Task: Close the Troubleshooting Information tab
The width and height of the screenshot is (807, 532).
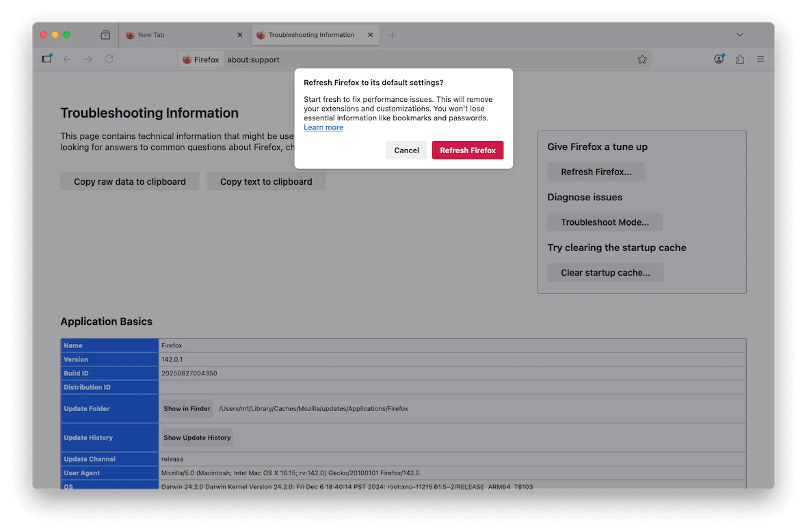Action: click(370, 35)
